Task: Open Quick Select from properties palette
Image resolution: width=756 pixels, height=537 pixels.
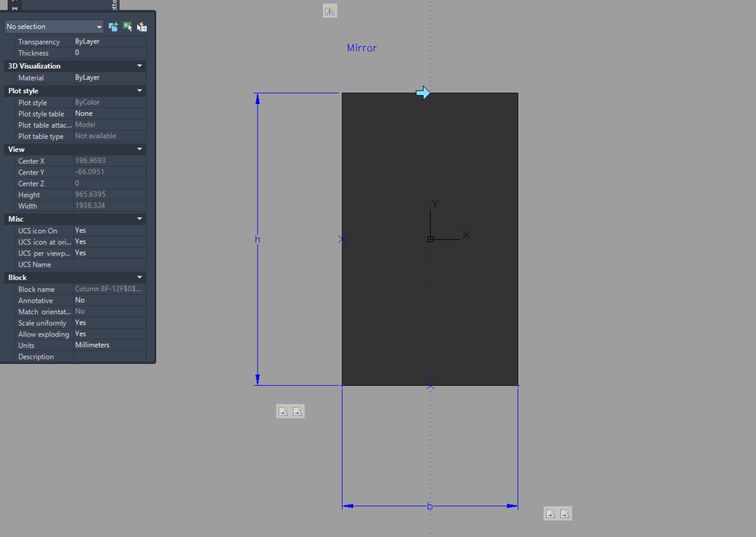Action: [142, 26]
